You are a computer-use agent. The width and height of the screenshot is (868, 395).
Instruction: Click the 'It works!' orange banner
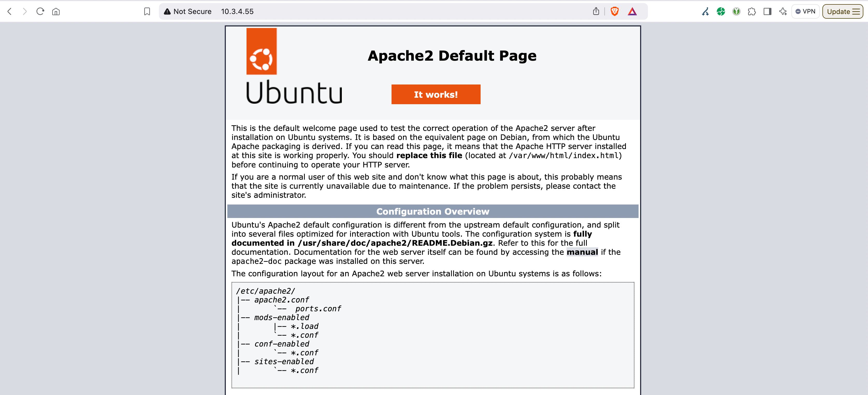pos(436,94)
